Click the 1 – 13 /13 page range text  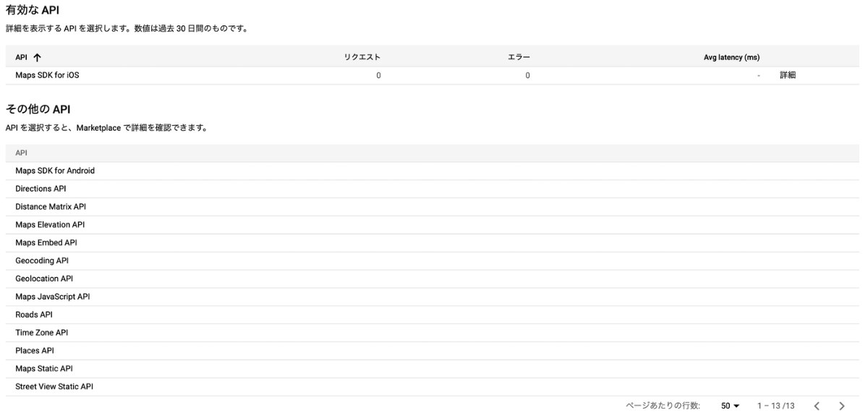click(775, 406)
